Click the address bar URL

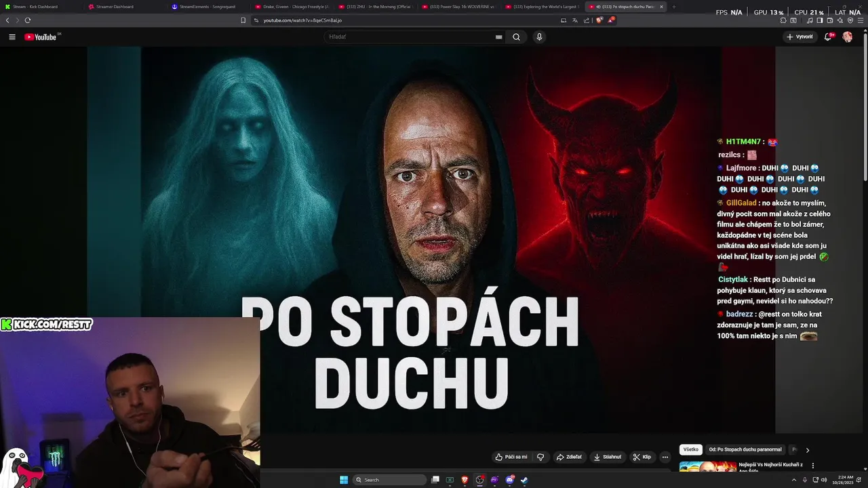pos(302,20)
